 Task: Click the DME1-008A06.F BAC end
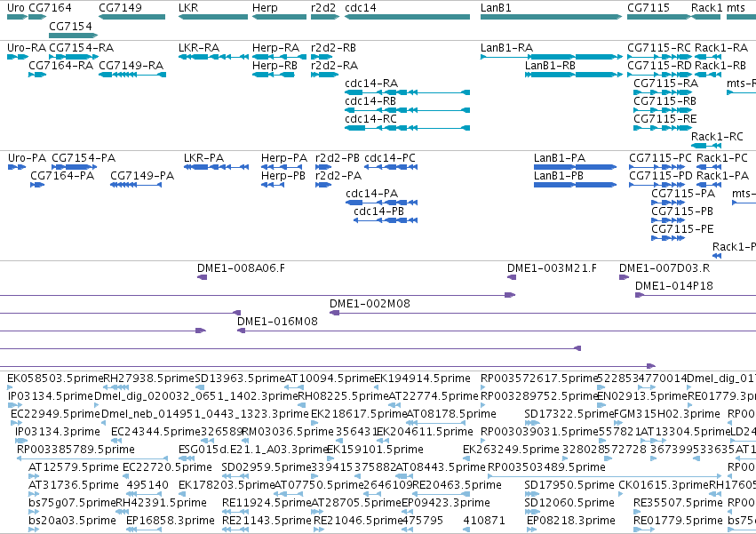point(202,277)
